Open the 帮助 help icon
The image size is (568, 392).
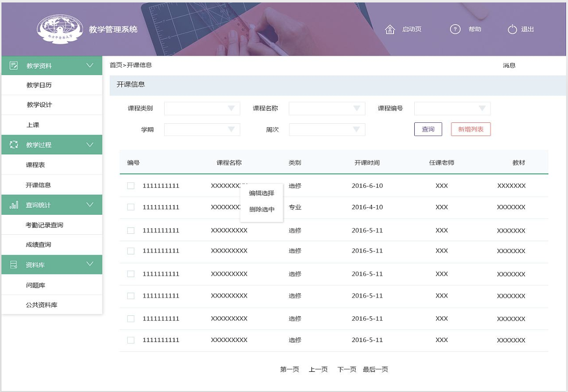pyautogui.click(x=454, y=29)
